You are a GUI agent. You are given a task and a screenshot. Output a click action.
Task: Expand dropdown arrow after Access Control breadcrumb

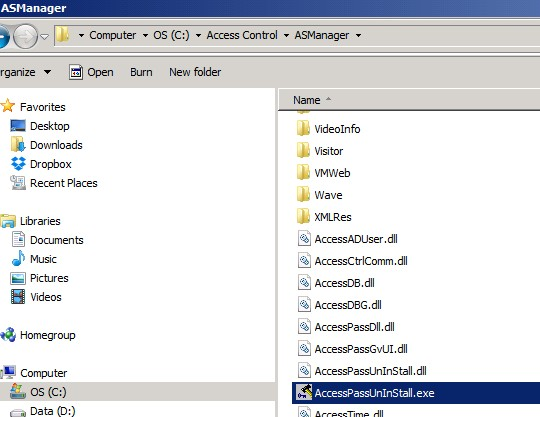pyautogui.click(x=286, y=35)
